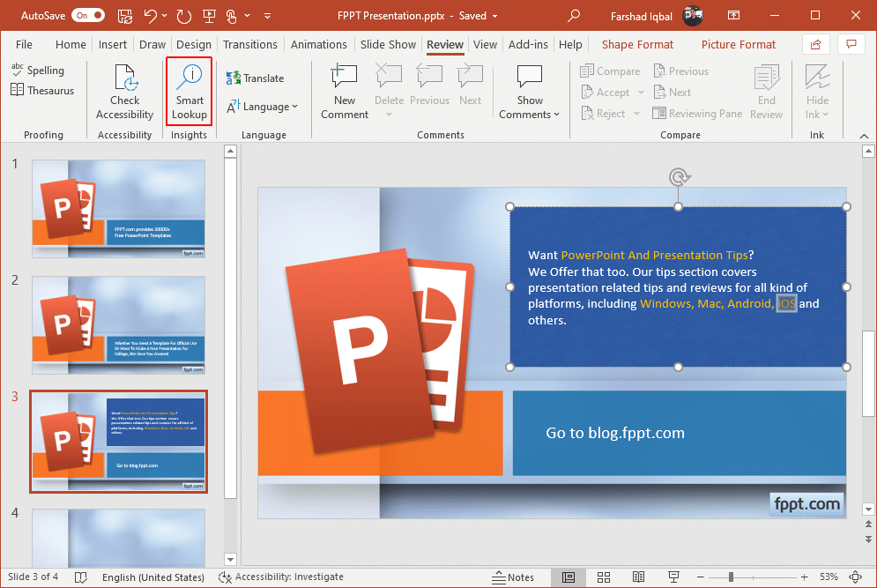The width and height of the screenshot is (877, 588).
Task: Open the View tab
Action: coord(485,45)
